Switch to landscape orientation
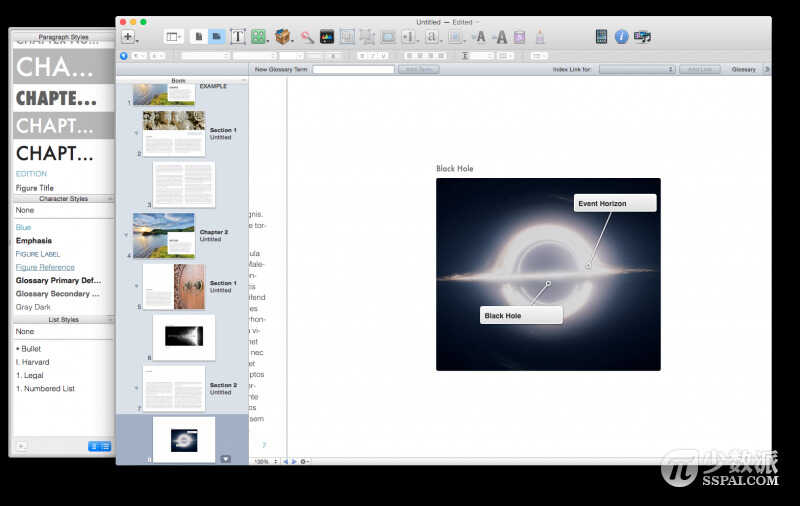This screenshot has width=800, height=506. point(217,37)
